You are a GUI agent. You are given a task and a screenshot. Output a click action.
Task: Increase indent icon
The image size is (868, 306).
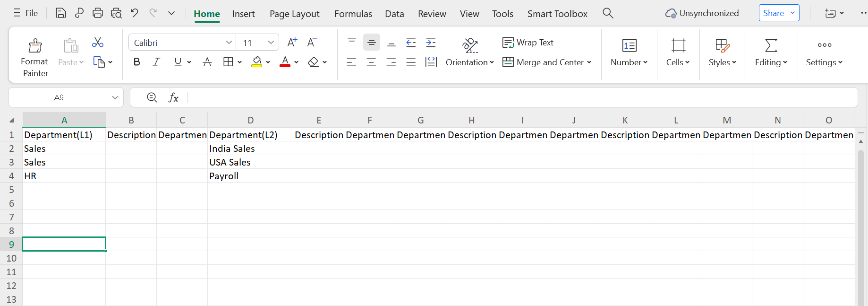click(x=431, y=43)
